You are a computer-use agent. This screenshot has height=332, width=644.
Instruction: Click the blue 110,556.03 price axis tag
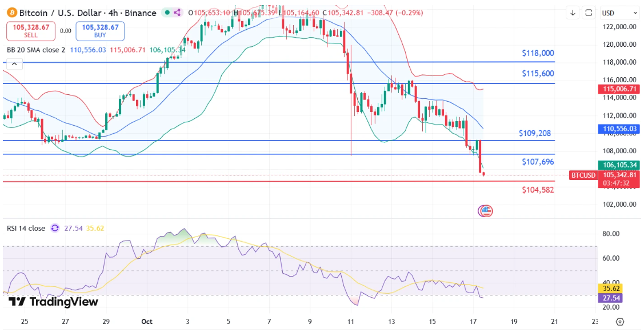click(x=618, y=129)
